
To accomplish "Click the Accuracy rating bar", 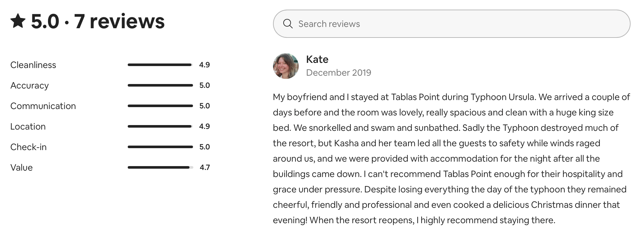I will [160, 85].
